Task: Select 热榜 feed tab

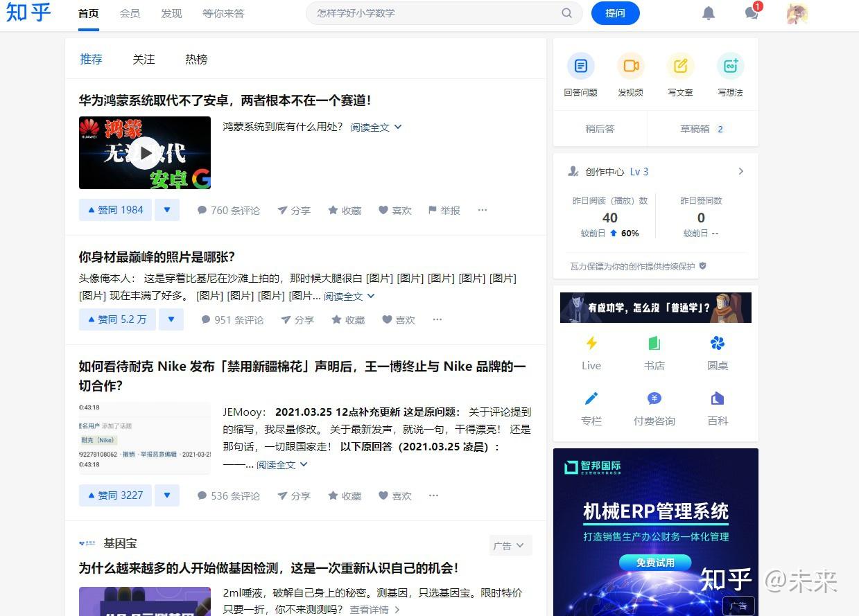Action: 197,59
